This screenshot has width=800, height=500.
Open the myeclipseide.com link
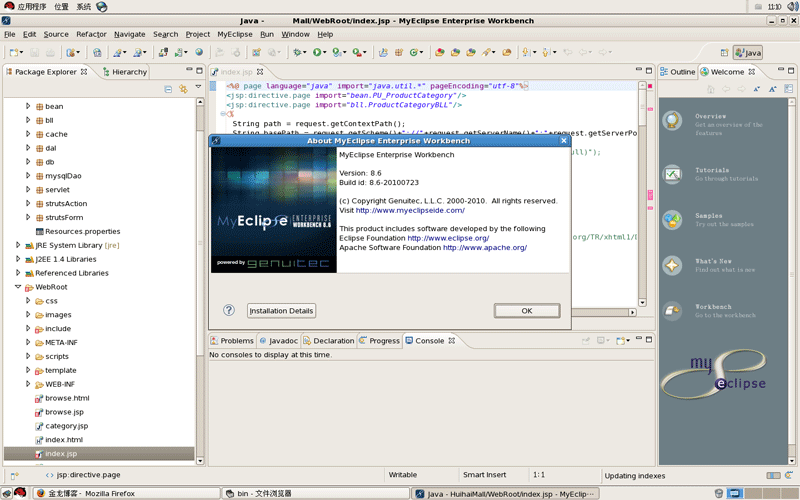pos(410,210)
